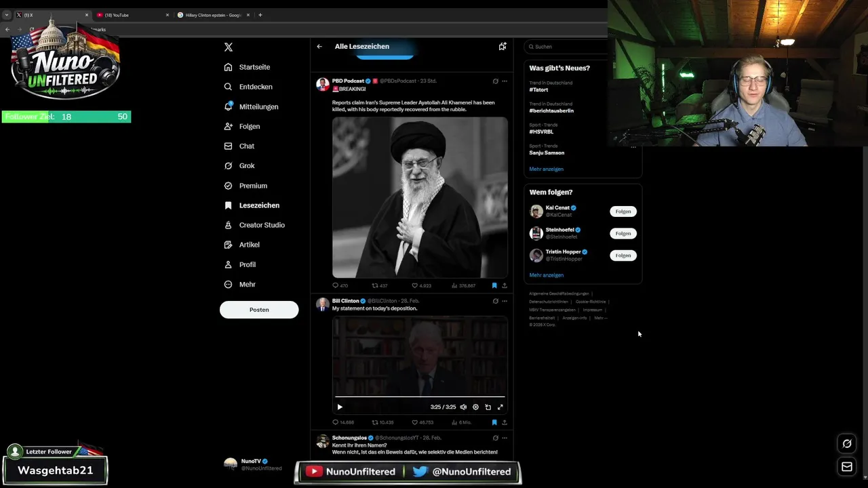Viewport: 868px width, 488px height.
Task: Reply to the Bill Clinton post
Action: tap(343, 422)
